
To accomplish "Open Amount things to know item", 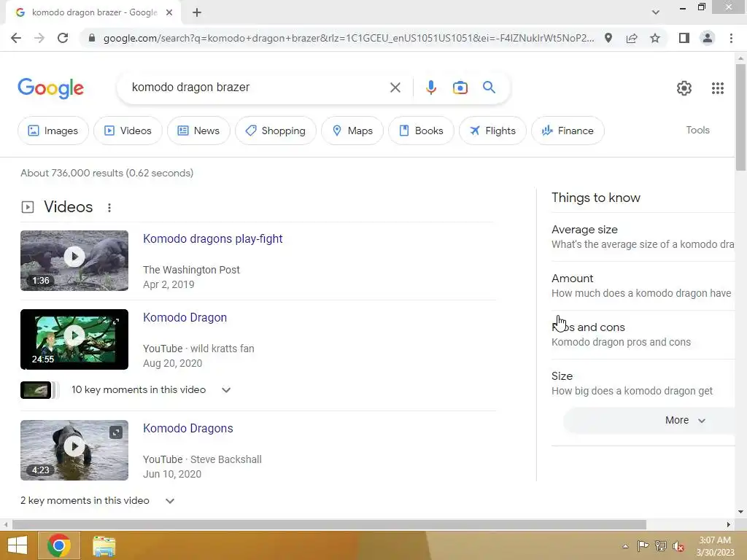I will (x=643, y=286).
